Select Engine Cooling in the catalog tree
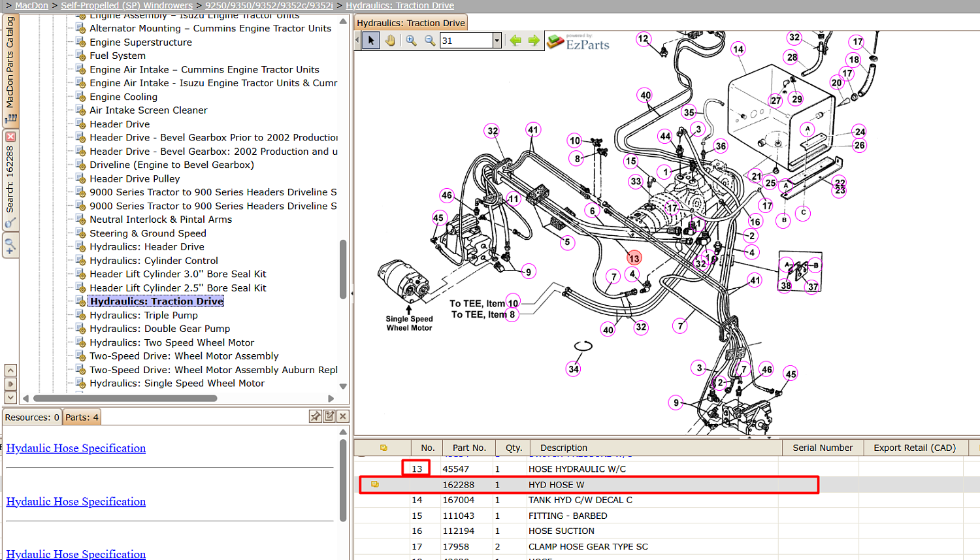The image size is (980, 560). [123, 97]
